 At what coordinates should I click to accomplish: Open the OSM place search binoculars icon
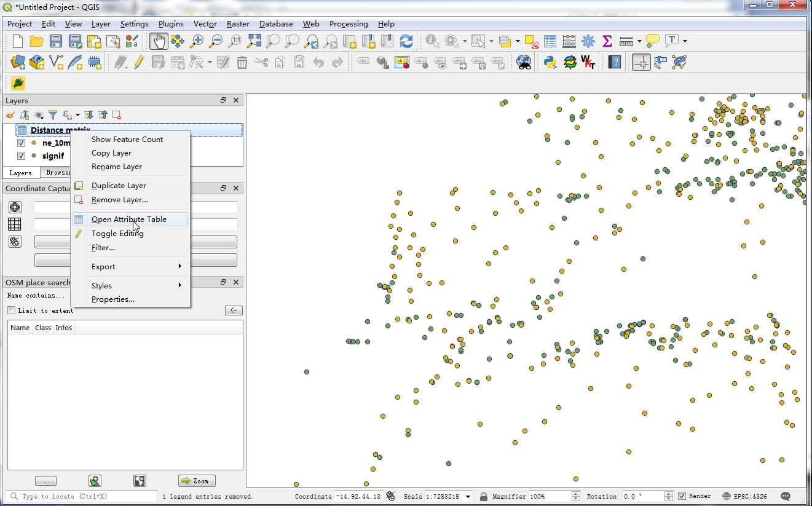(x=524, y=62)
